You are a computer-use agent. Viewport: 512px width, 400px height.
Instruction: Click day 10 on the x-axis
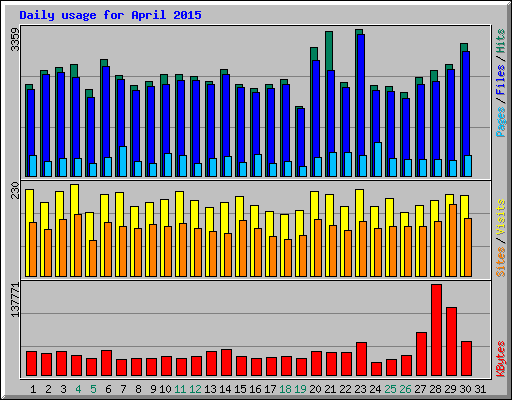165,389
